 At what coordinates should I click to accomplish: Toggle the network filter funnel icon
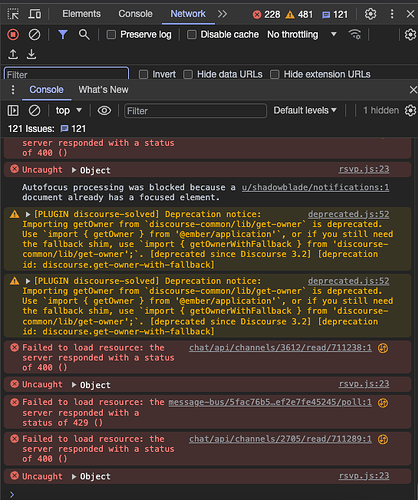click(63, 35)
